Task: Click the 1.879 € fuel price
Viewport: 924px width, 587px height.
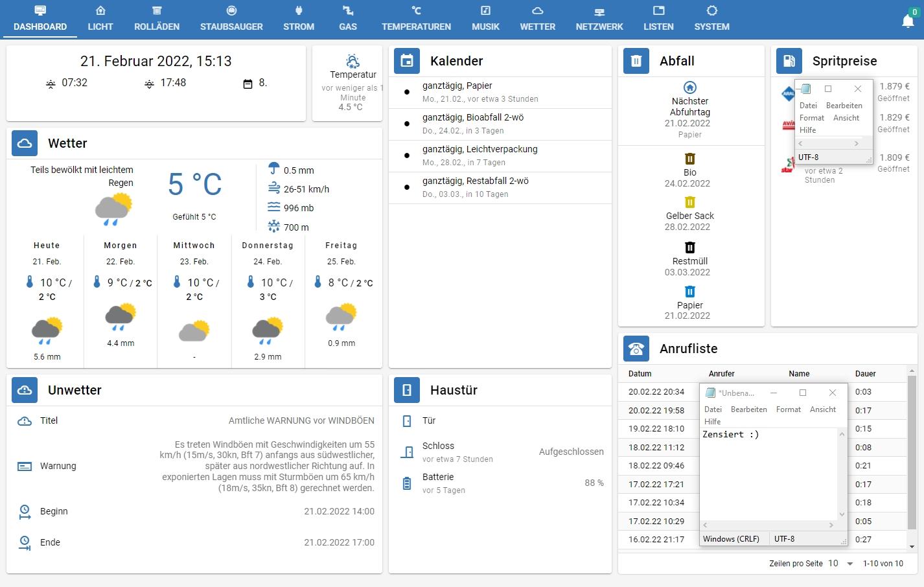Action: pyautogui.click(x=894, y=86)
